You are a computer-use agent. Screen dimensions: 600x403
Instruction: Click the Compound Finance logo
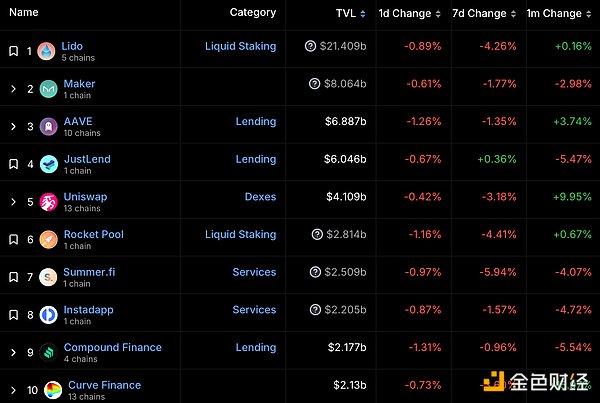pyautogui.click(x=47, y=353)
